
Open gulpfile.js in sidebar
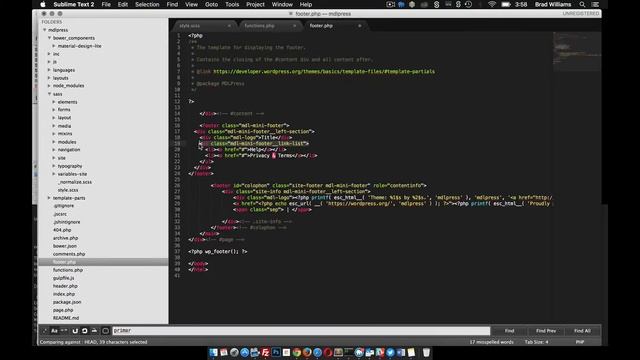tap(64, 278)
